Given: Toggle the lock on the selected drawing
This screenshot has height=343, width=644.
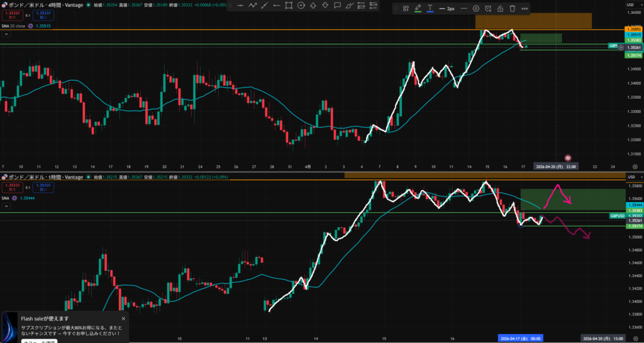Looking at the screenshot, I should [x=500, y=9].
